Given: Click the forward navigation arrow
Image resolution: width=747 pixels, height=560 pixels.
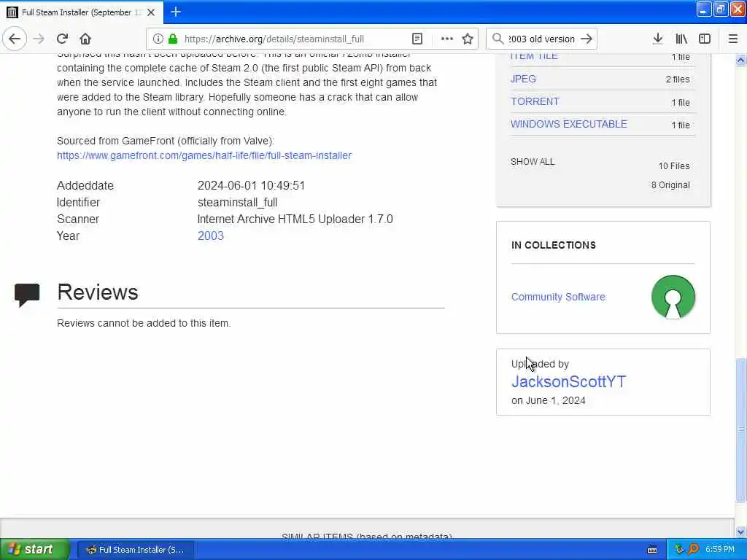Looking at the screenshot, I should (39, 39).
